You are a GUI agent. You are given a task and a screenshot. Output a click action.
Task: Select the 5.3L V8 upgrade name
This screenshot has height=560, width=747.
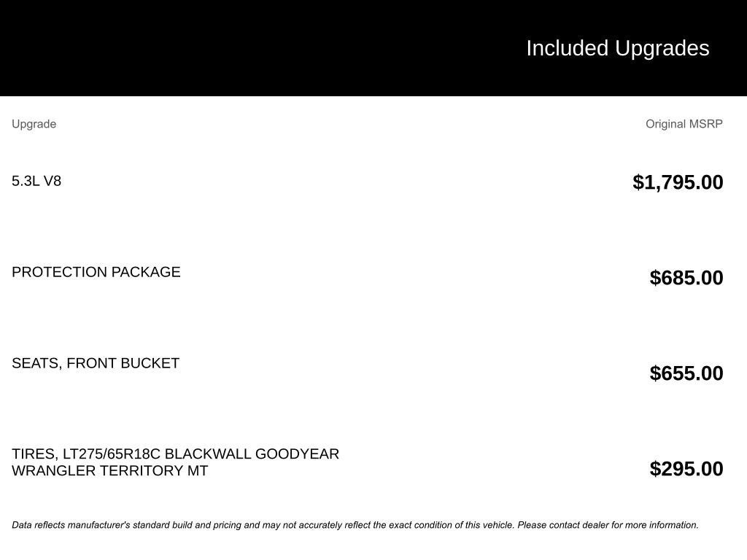tap(36, 181)
